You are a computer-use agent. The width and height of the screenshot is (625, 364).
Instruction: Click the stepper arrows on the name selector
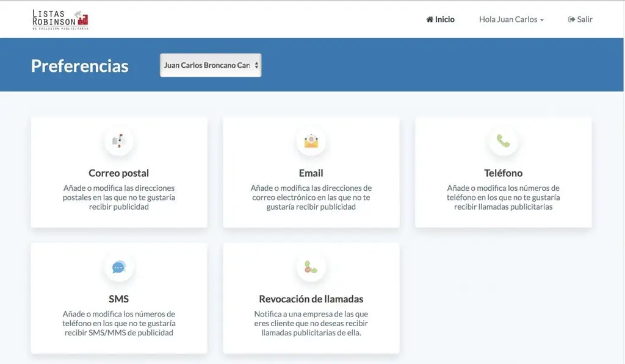coord(256,65)
